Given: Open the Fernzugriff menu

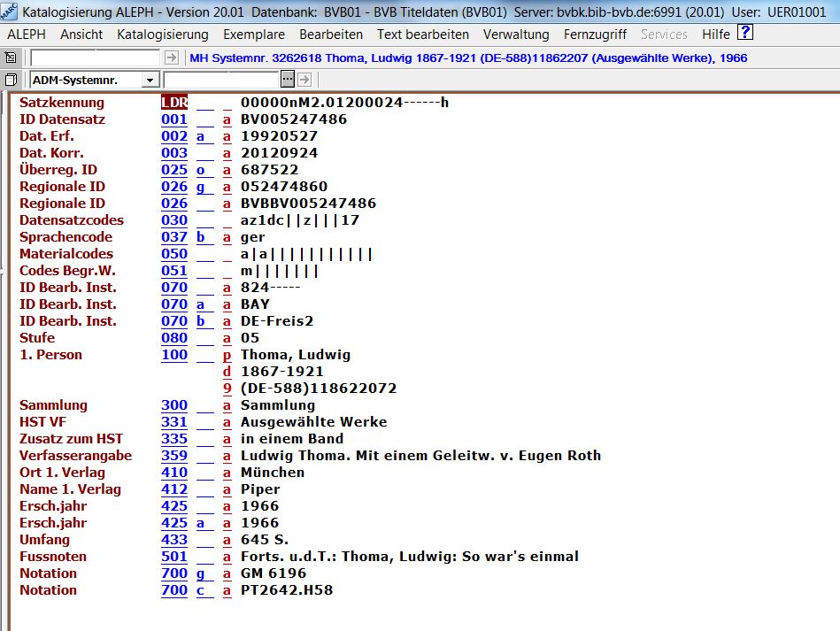Looking at the screenshot, I should (x=595, y=35).
